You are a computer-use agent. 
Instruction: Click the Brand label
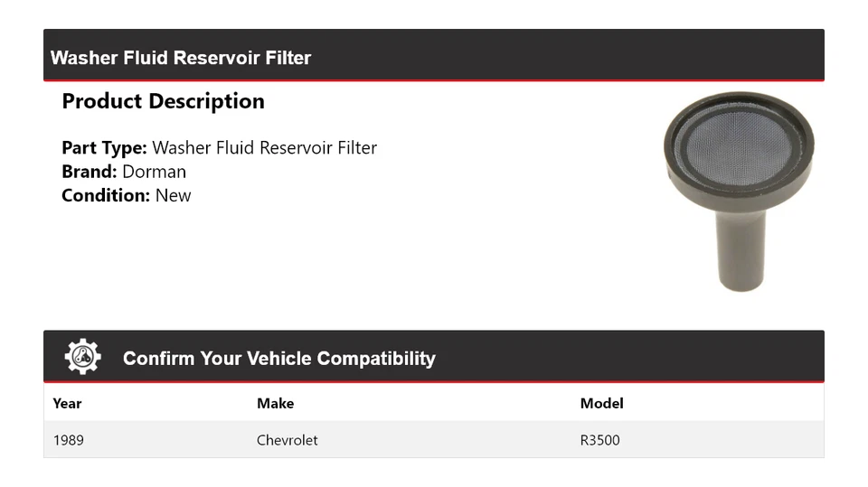click(90, 172)
